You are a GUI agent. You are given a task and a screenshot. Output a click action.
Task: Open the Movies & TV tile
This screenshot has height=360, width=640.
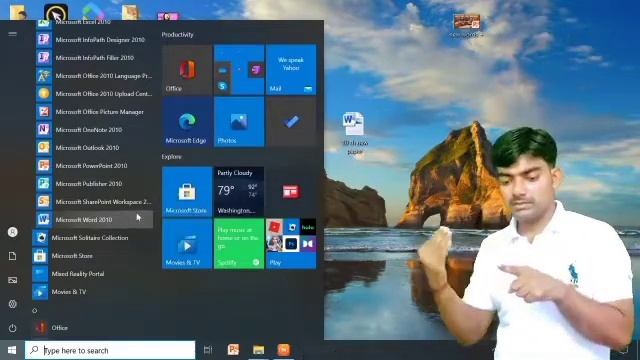pyautogui.click(x=187, y=244)
